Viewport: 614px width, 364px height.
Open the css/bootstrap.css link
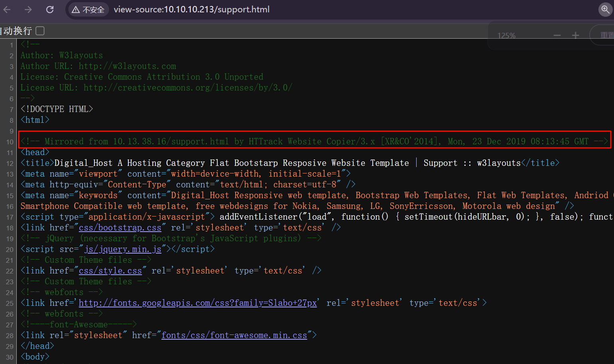120,228
